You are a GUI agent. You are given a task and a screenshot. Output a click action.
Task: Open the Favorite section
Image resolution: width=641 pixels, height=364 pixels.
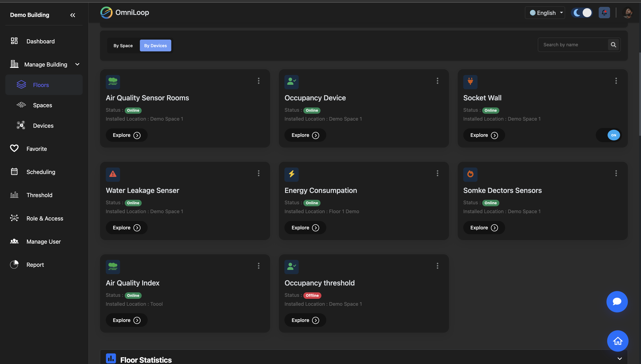pyautogui.click(x=37, y=148)
